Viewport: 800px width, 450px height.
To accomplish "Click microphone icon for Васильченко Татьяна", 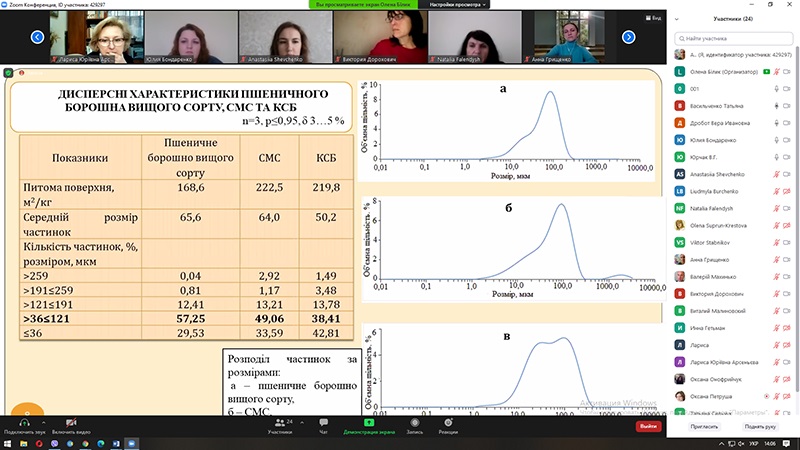I will click(777, 106).
